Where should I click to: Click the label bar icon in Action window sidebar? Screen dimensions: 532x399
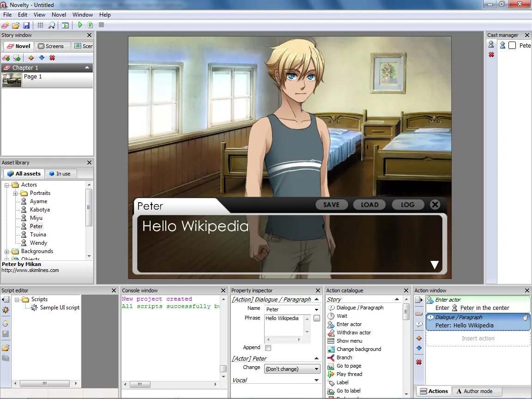(419, 313)
